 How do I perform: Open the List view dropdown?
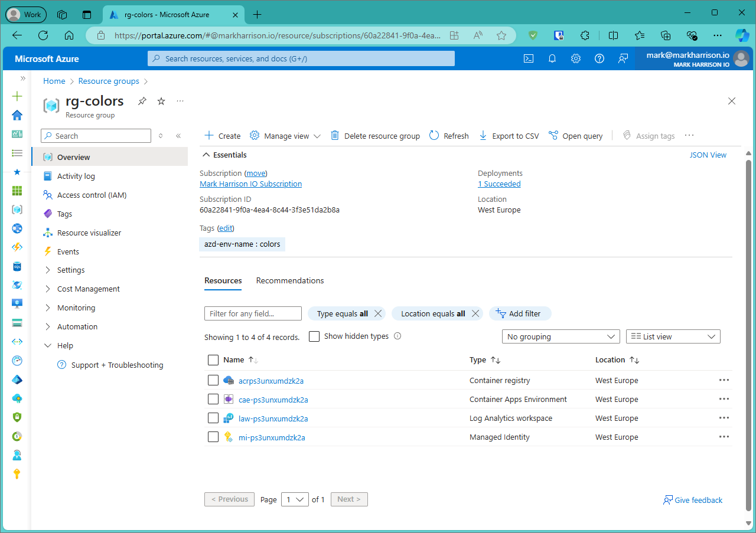[673, 336]
